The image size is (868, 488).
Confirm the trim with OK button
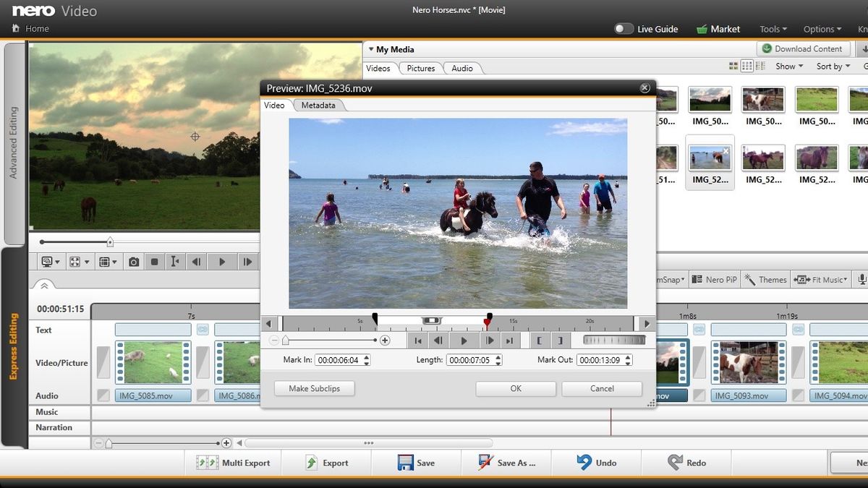pyautogui.click(x=515, y=389)
